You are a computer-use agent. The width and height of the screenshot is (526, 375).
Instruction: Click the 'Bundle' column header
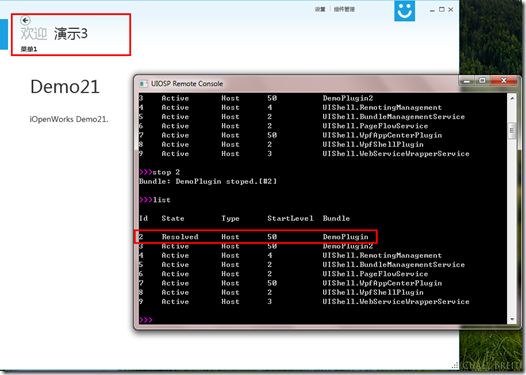[x=336, y=218]
